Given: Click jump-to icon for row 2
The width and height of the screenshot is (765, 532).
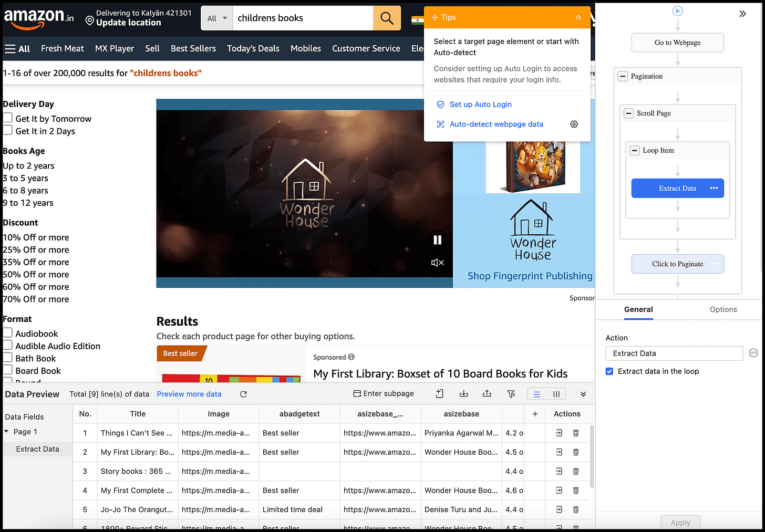Looking at the screenshot, I should pos(559,452).
